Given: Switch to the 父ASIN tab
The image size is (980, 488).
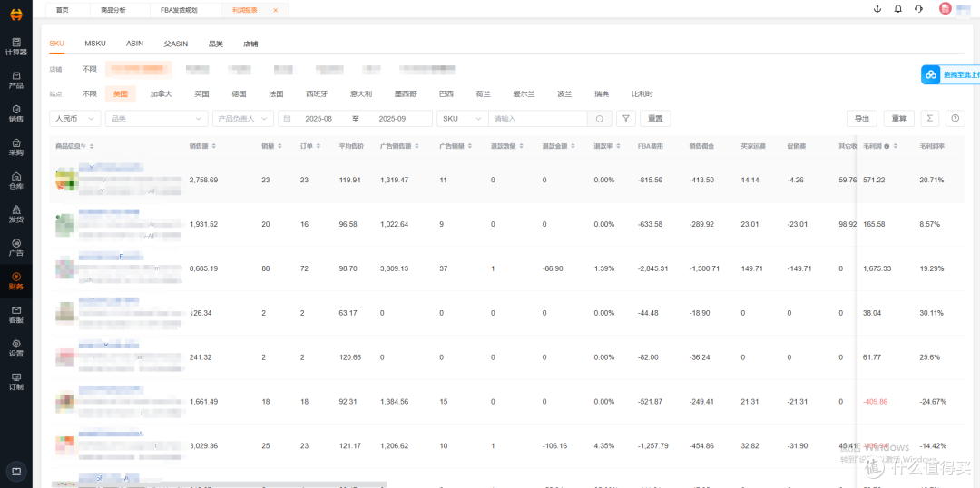Looking at the screenshot, I should (176, 44).
